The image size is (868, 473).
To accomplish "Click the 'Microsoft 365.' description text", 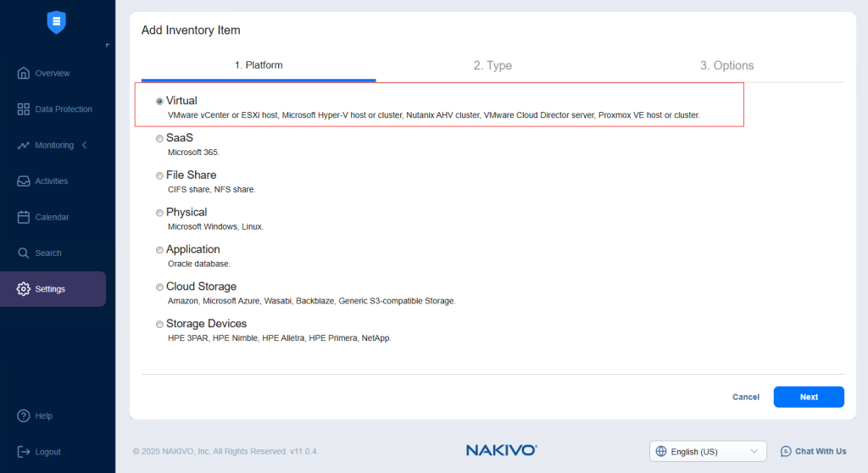I will pos(194,153).
